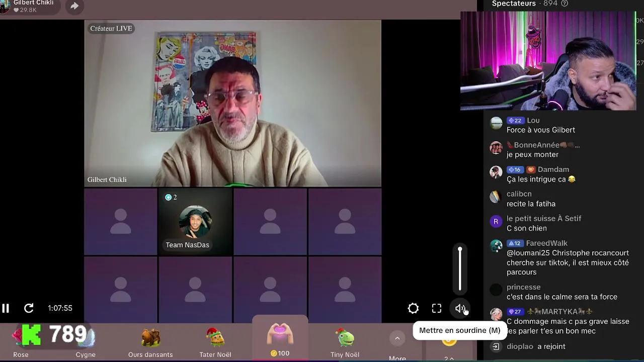The height and width of the screenshot is (362, 644).
Task: Click "Force à vous Gilbert" message
Action: tap(541, 130)
